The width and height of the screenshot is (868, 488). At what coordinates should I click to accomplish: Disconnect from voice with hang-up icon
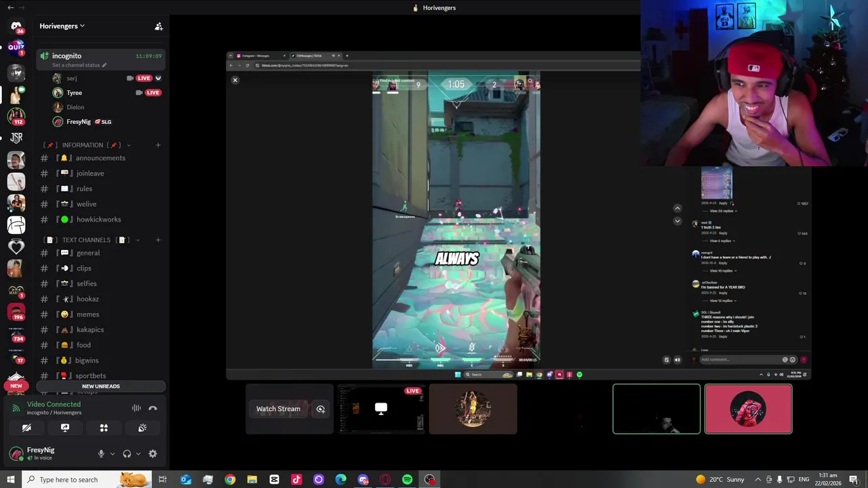(x=153, y=408)
